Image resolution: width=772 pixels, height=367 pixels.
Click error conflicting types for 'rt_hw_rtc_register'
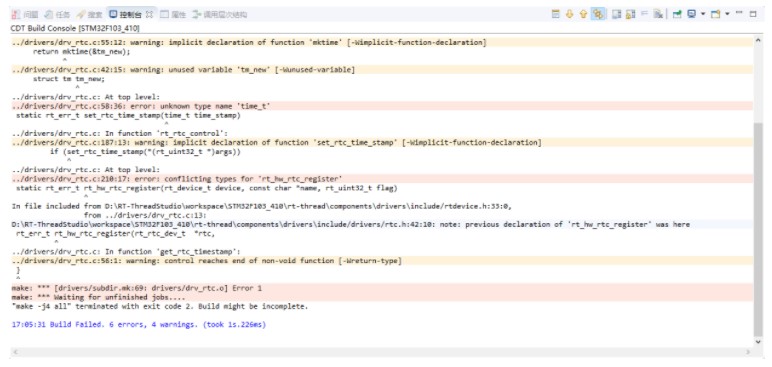click(x=177, y=179)
